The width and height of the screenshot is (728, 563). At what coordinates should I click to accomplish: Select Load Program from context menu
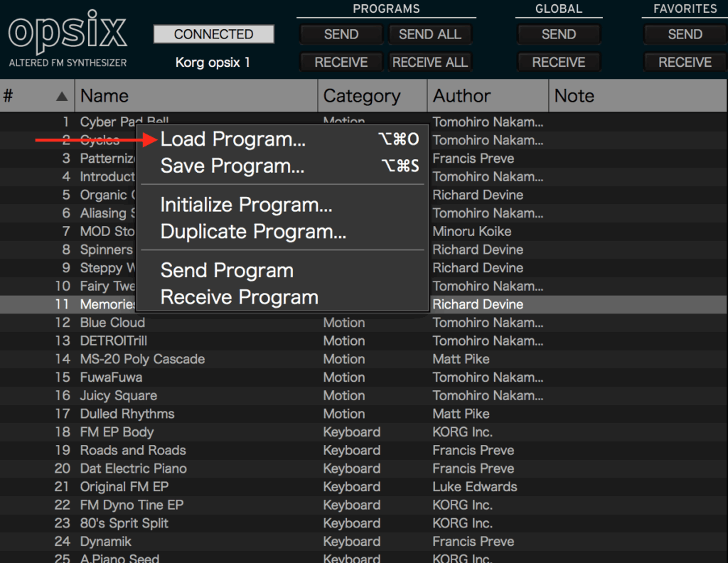[x=233, y=139]
